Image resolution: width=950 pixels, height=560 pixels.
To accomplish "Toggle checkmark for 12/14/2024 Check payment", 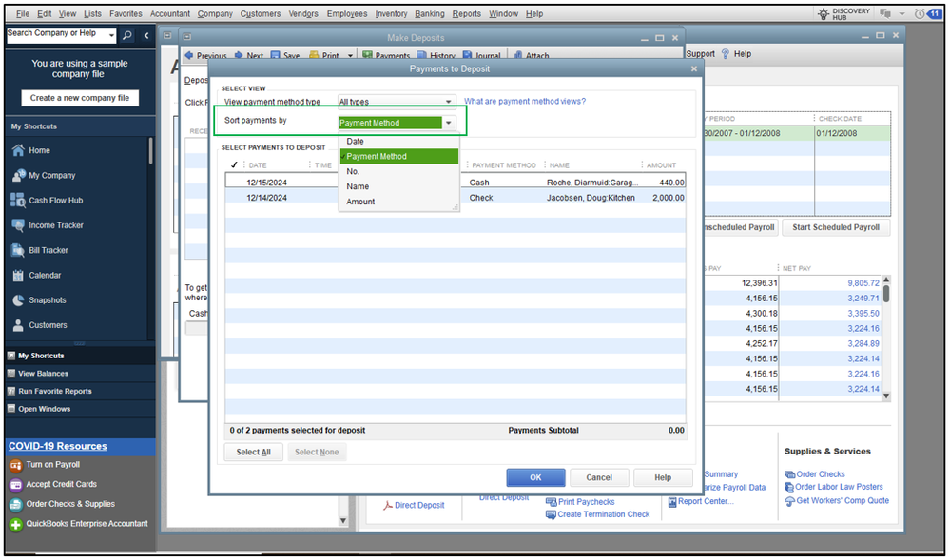I will [x=235, y=198].
